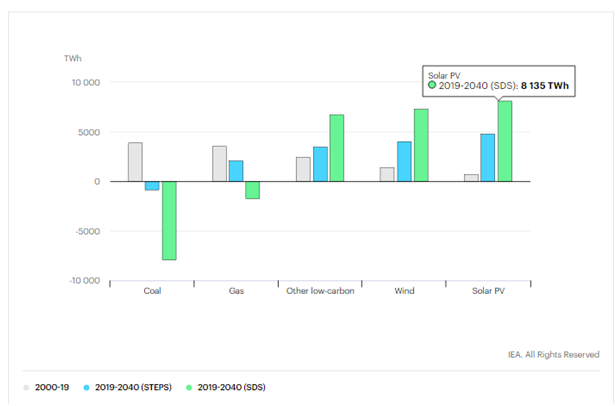Click the small gray Solar PV bar
The height and width of the screenshot is (406, 616).
471,178
